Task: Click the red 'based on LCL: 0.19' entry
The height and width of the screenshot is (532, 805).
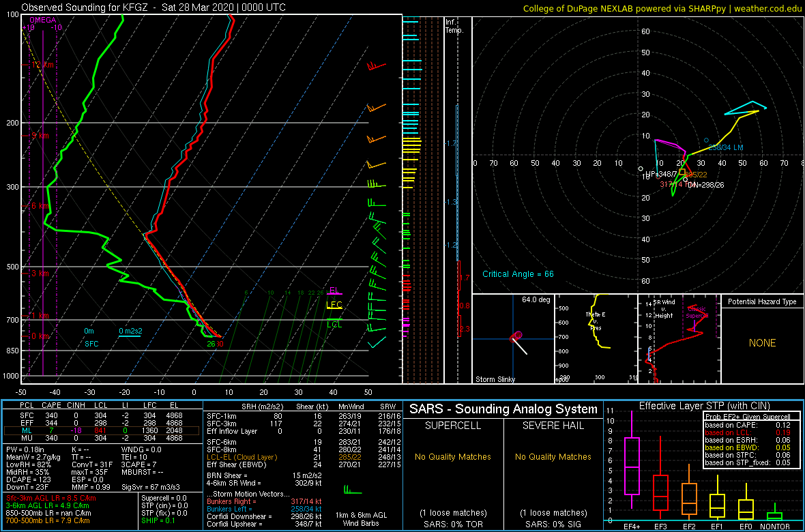Action: pyautogui.click(x=747, y=432)
